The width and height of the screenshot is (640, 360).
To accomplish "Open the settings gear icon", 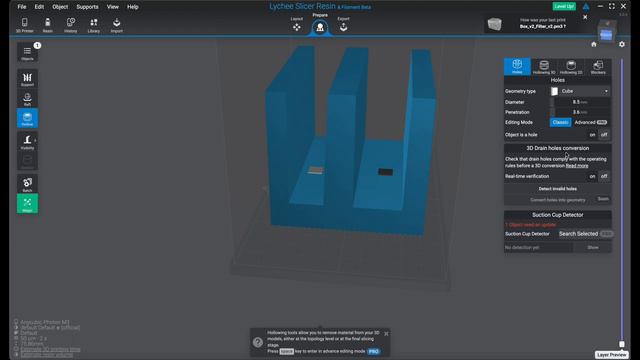I will 622,44.
